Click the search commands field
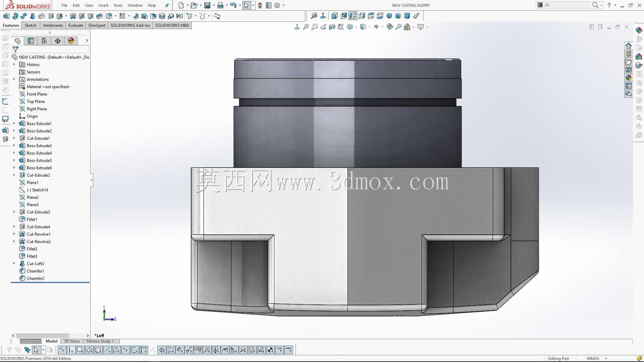Viewport: 644px width, 362px height. point(567,5)
